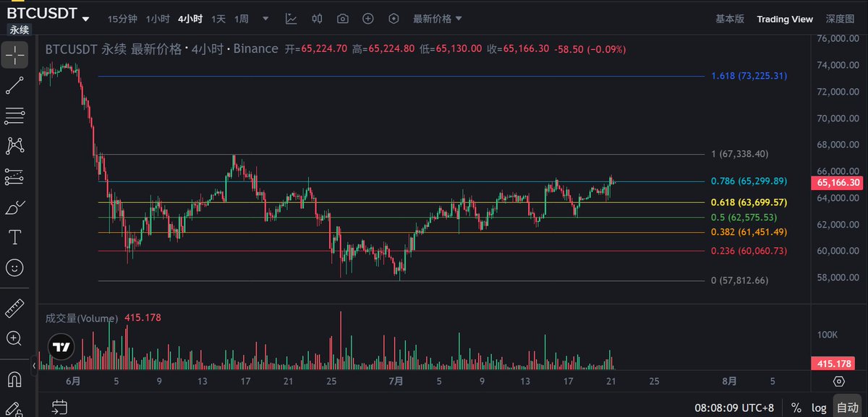Click the 开=65,224.70 open value in legend
The image size is (868, 417).
(316, 49)
